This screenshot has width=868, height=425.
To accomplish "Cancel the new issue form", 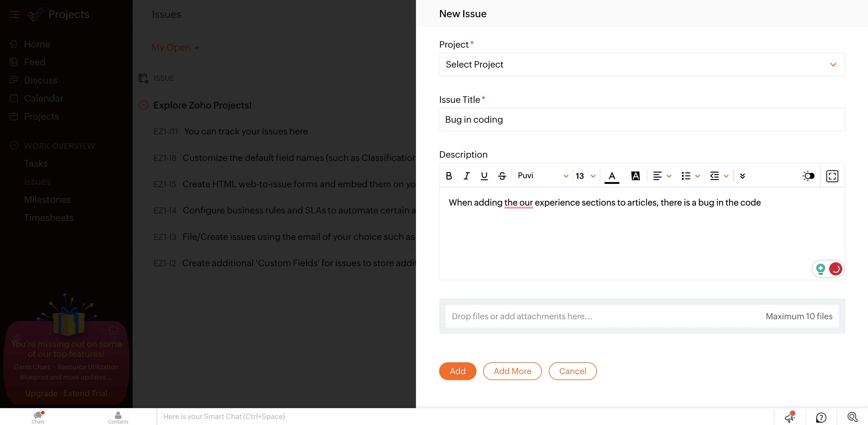I will click(x=572, y=371).
